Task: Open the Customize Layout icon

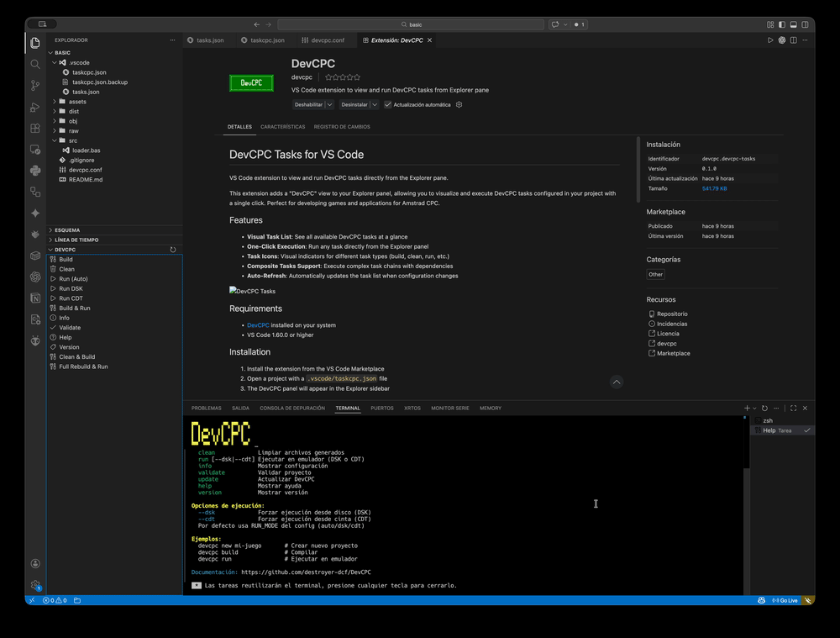Action: tap(770, 24)
